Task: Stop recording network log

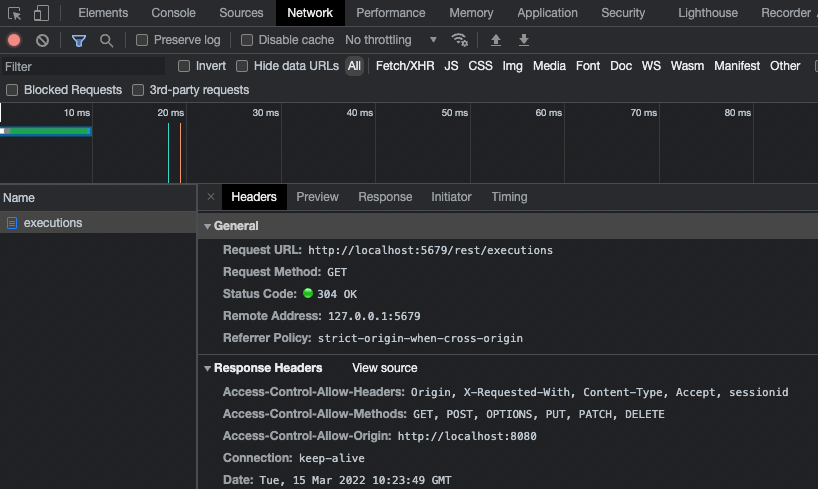Action: (x=14, y=40)
